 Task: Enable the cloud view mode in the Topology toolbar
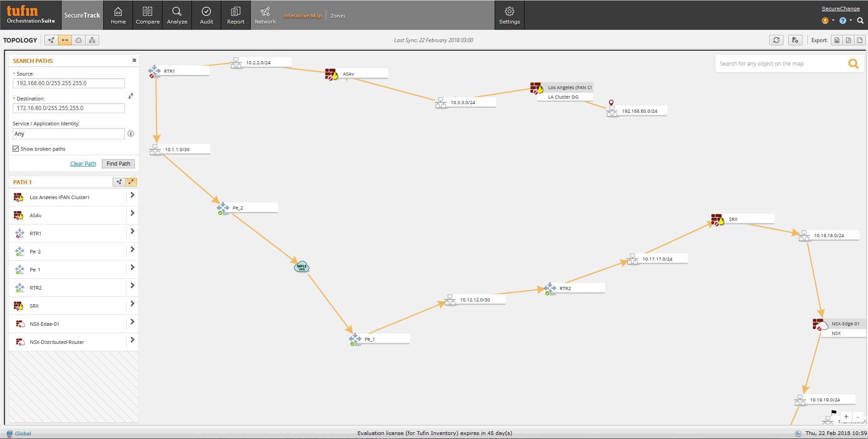click(78, 40)
